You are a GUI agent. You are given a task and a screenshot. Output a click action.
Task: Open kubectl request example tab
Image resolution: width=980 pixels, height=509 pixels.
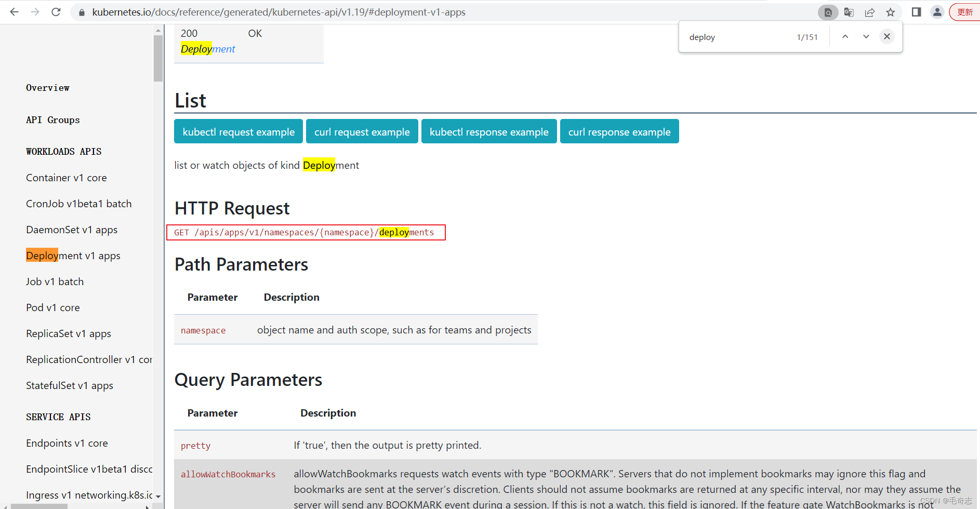(239, 131)
